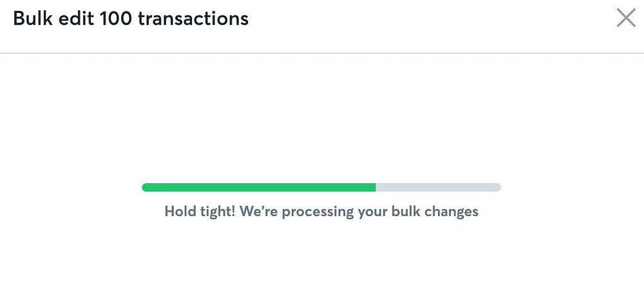Click the word "Bulk" in the title
The image size is (644, 285).
coord(33,18)
